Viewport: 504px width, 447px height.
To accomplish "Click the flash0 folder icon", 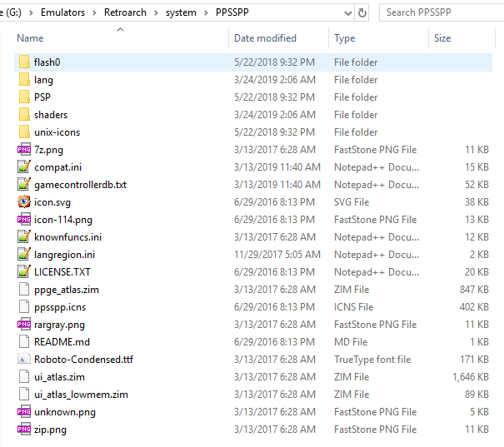I will pyautogui.click(x=24, y=62).
